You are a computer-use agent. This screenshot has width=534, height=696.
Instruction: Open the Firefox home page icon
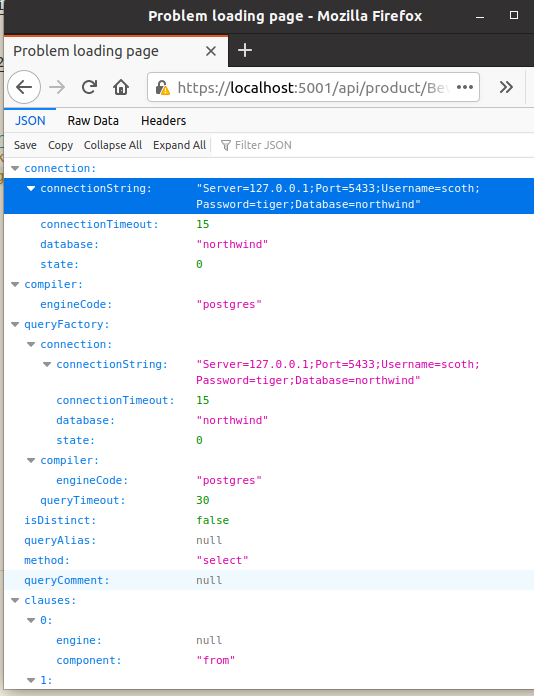click(x=121, y=87)
